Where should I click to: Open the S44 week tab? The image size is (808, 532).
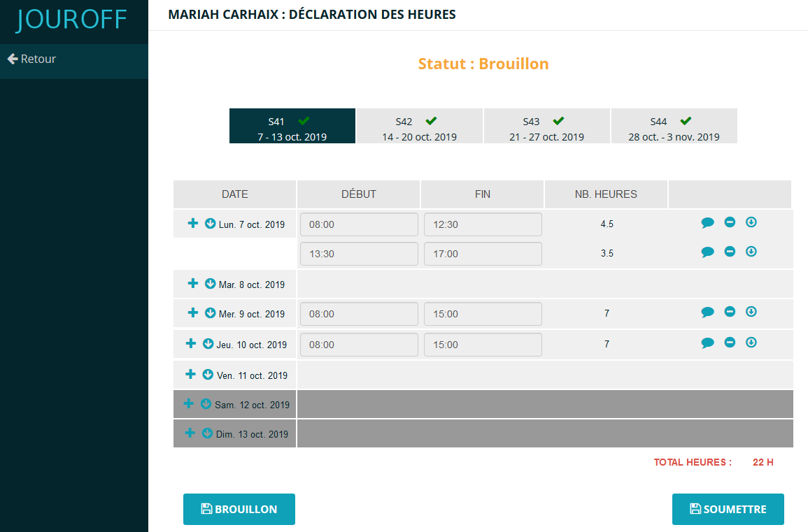point(674,127)
